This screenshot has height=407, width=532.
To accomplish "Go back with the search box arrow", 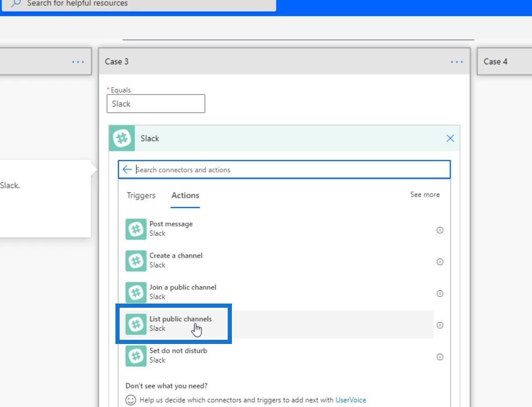I will coord(127,169).
